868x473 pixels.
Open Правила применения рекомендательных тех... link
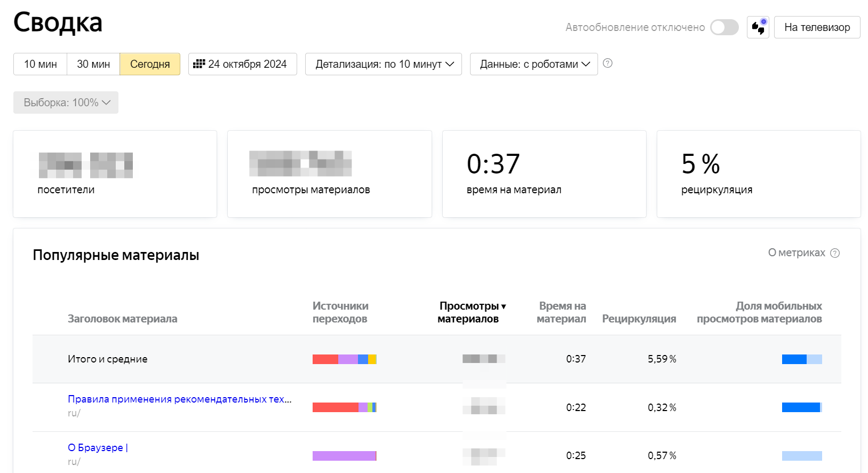(179, 399)
